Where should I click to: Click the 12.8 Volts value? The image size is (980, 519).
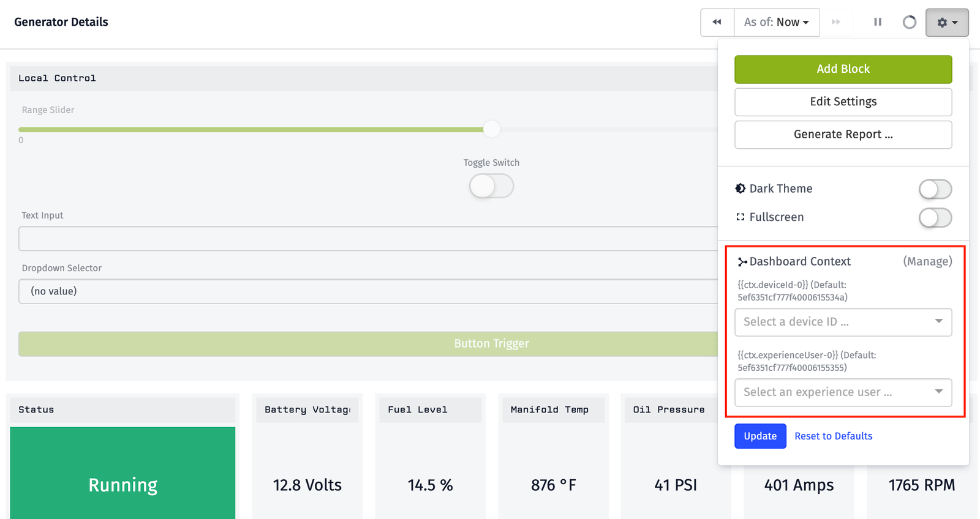[307, 485]
